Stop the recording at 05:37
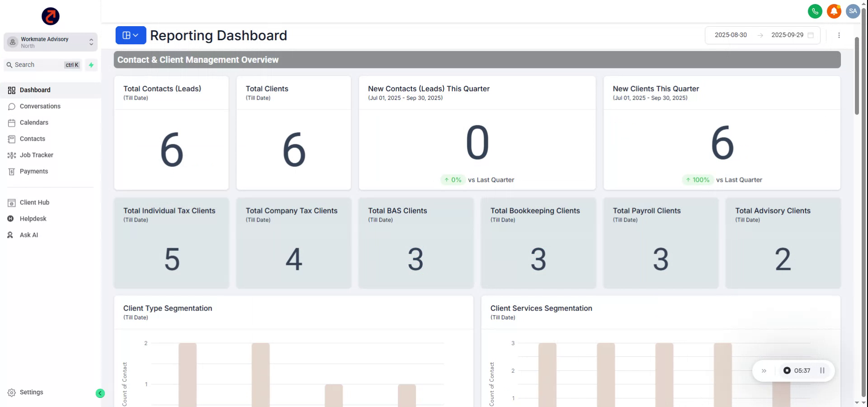This screenshot has height=407, width=868. (x=787, y=370)
